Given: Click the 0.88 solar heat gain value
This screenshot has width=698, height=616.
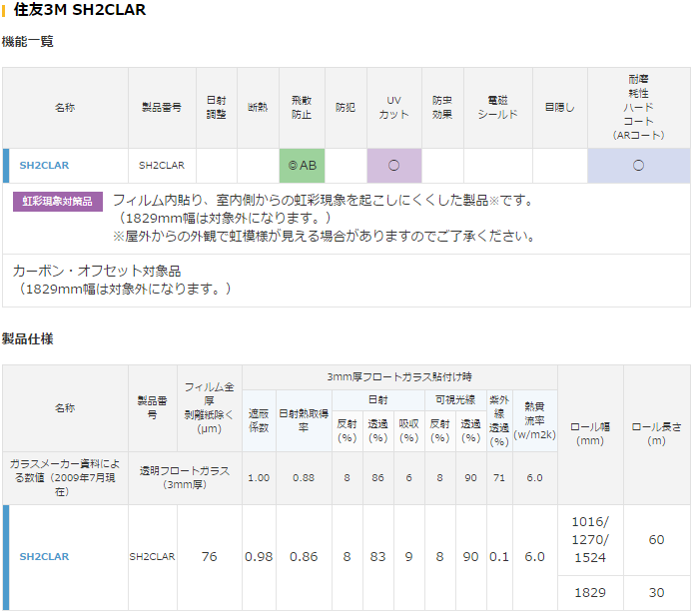Looking at the screenshot, I should coord(304,477).
